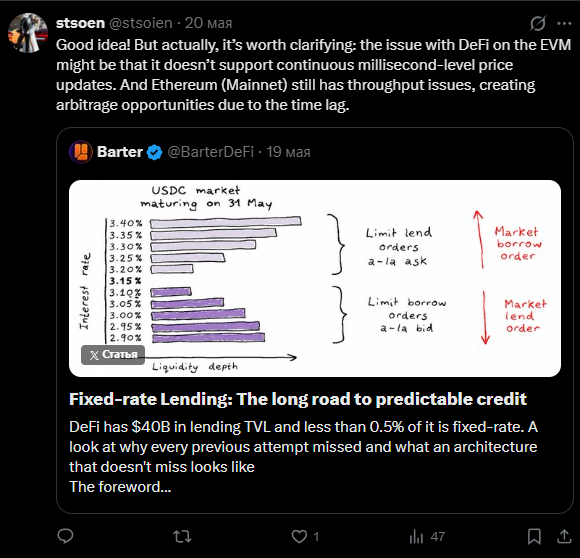Open the three-dot more options menu
Screen dimensions: 580x558
tap(564, 23)
